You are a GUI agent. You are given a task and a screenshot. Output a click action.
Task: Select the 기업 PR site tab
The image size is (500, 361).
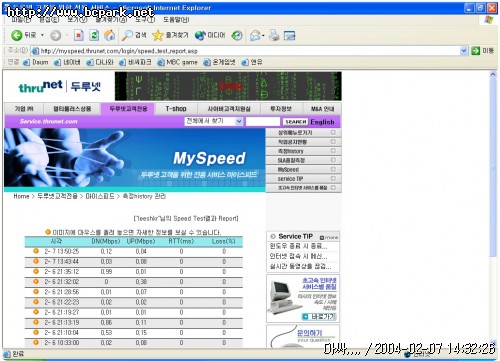pyautogui.click(x=24, y=109)
